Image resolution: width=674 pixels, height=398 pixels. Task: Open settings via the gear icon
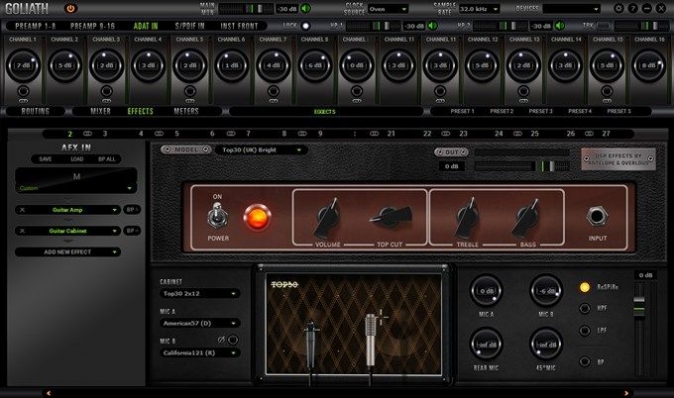coord(619,8)
